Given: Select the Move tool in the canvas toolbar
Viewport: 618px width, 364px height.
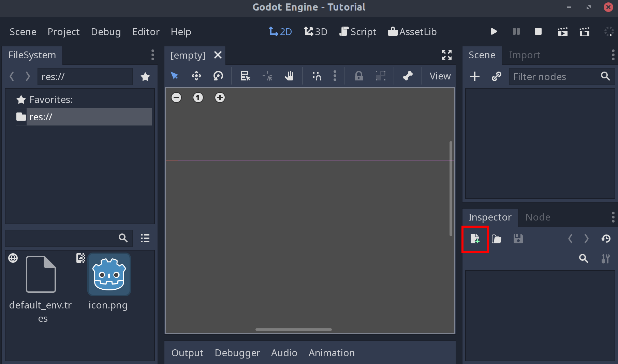Looking at the screenshot, I should point(196,76).
